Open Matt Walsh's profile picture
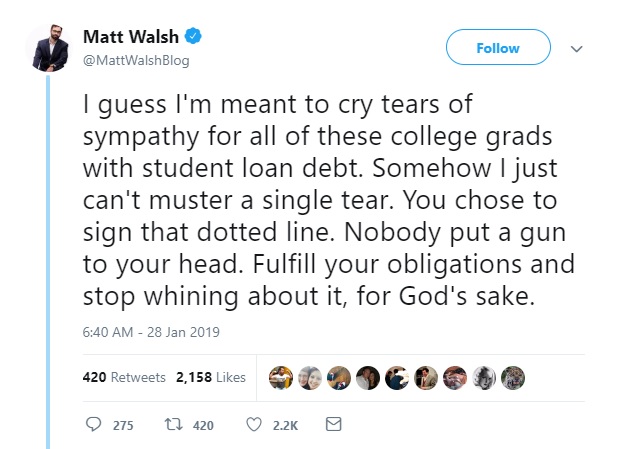The width and height of the screenshot is (618, 449). (x=49, y=47)
